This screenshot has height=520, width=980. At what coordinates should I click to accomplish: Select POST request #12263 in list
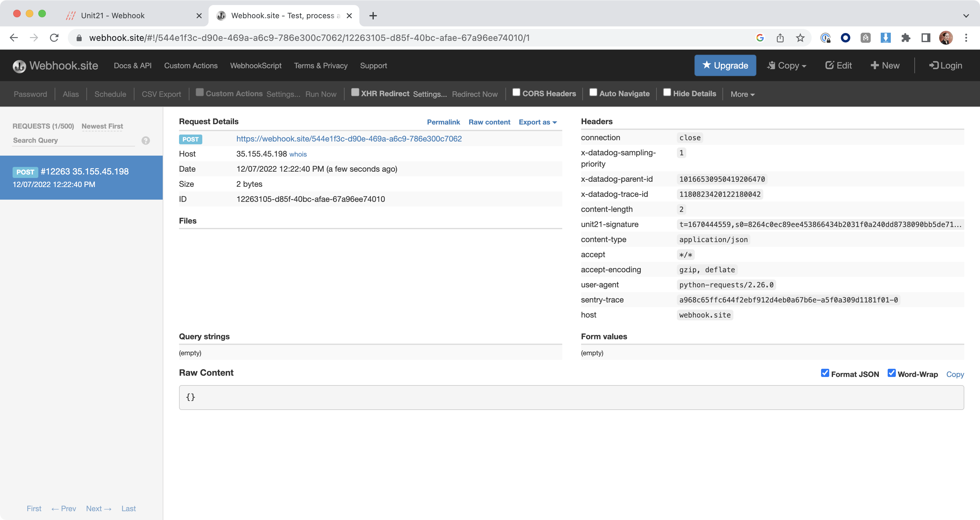click(81, 177)
